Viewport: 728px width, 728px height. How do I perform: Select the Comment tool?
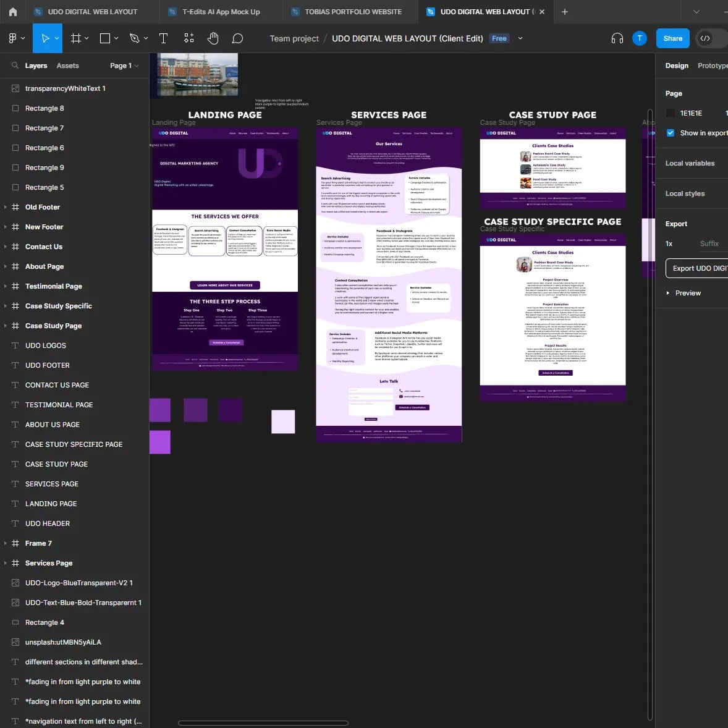click(x=237, y=38)
